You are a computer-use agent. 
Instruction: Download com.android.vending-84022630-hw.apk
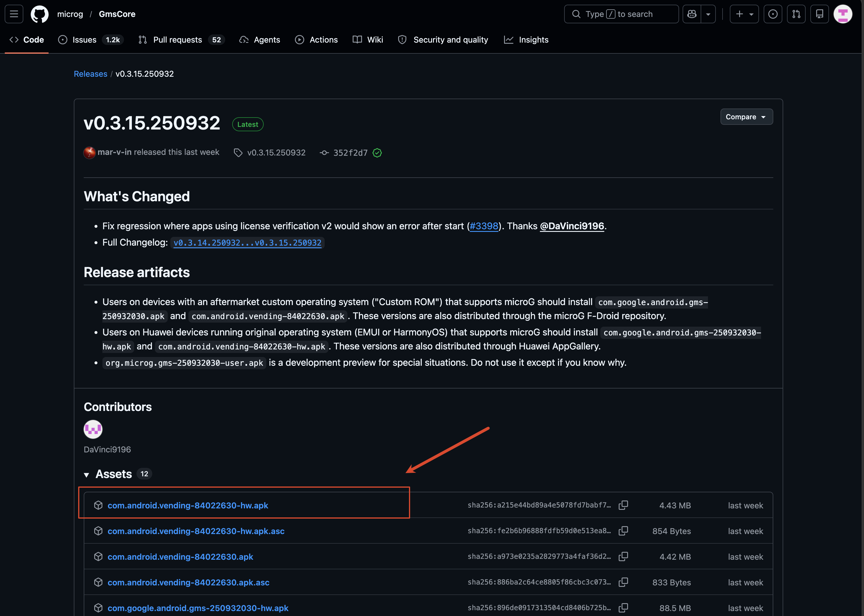tap(188, 505)
